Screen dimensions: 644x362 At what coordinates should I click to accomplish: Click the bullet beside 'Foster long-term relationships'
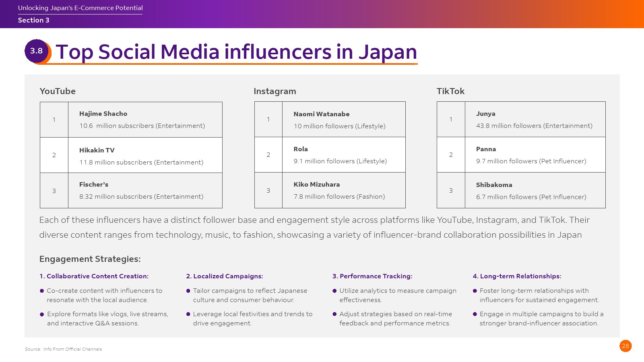[475, 291]
